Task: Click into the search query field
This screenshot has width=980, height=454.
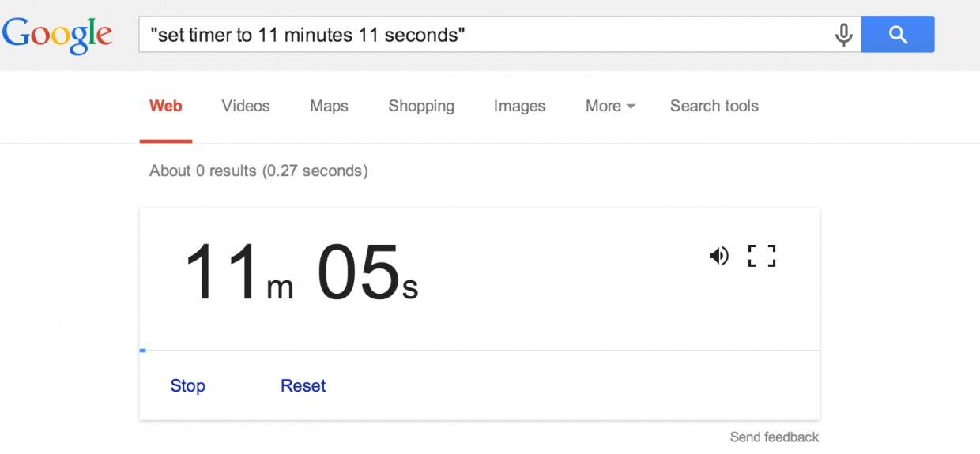Action: pyautogui.click(x=482, y=35)
